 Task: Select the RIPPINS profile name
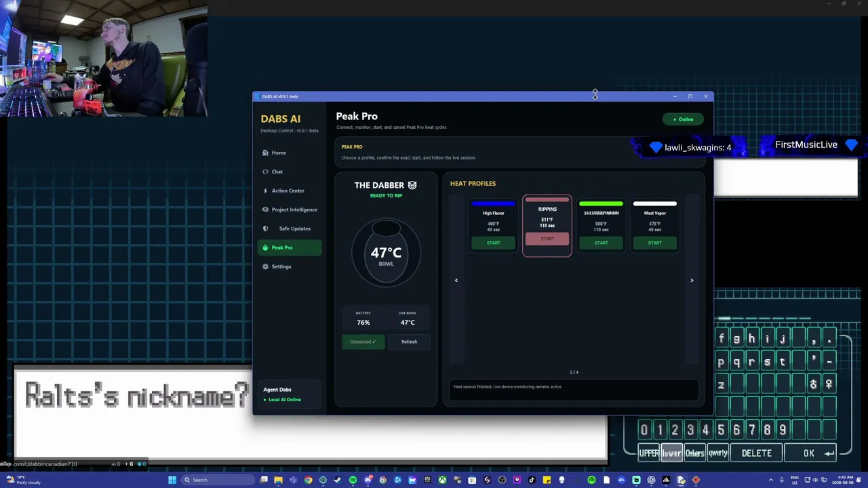547,209
